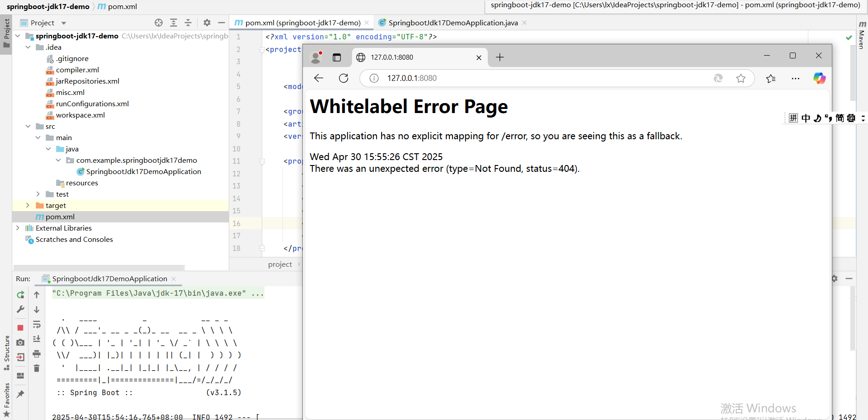
Task: Click project breadcrumb below editor
Action: pyautogui.click(x=280, y=264)
